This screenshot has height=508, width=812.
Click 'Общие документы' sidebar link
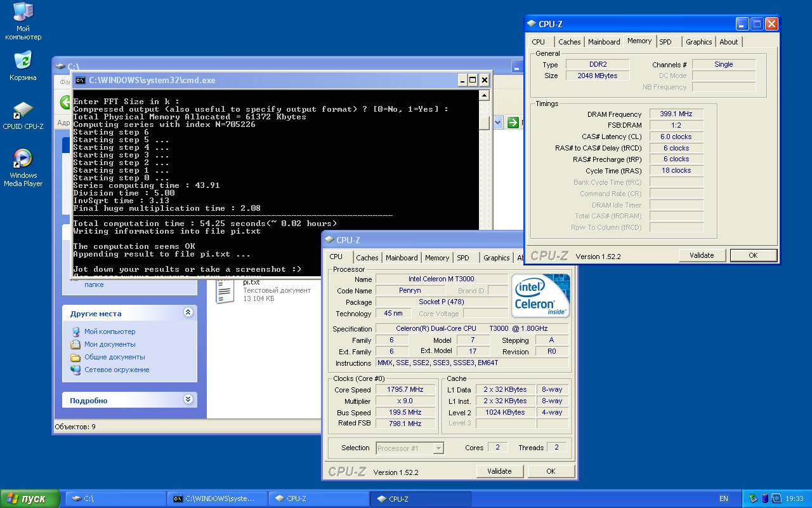pyautogui.click(x=115, y=357)
